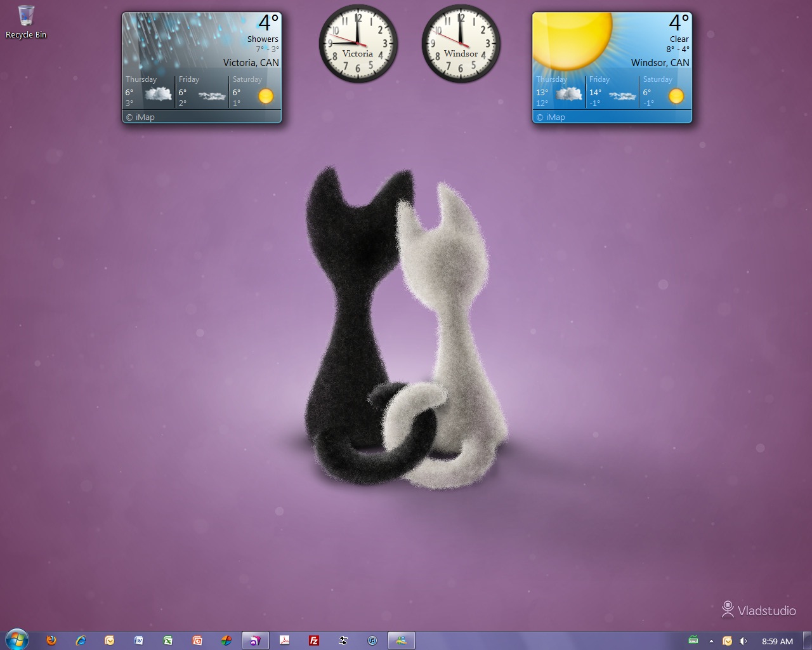The height and width of the screenshot is (650, 812).
Task: Open Internet Explorer from the taskbar
Action: (81, 640)
